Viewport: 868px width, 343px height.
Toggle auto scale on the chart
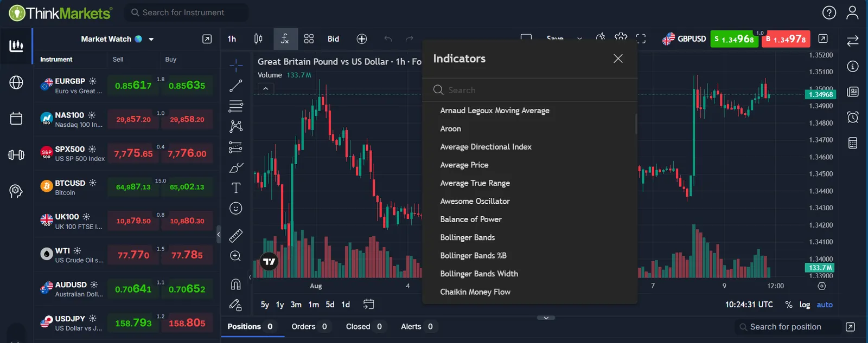tap(825, 305)
